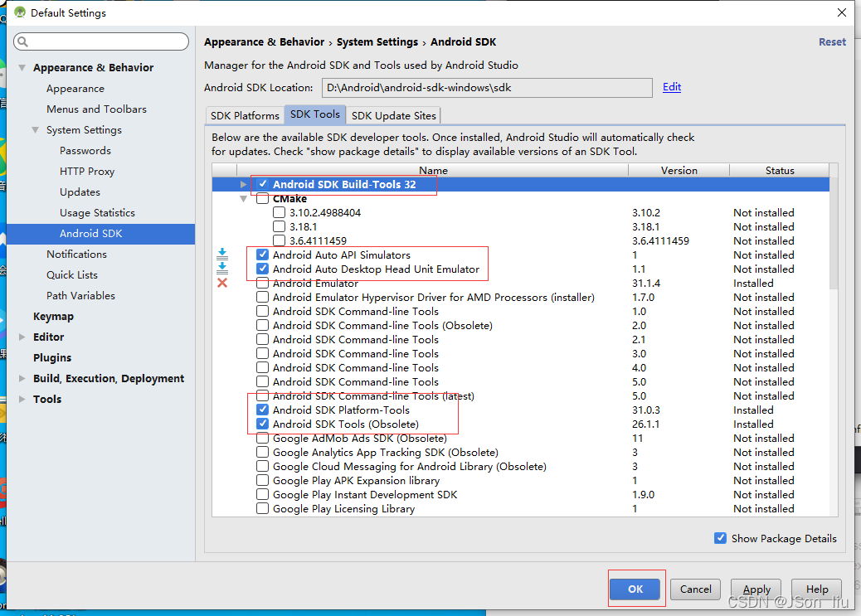Expand the Editor section
861x616 pixels.
coord(22,337)
